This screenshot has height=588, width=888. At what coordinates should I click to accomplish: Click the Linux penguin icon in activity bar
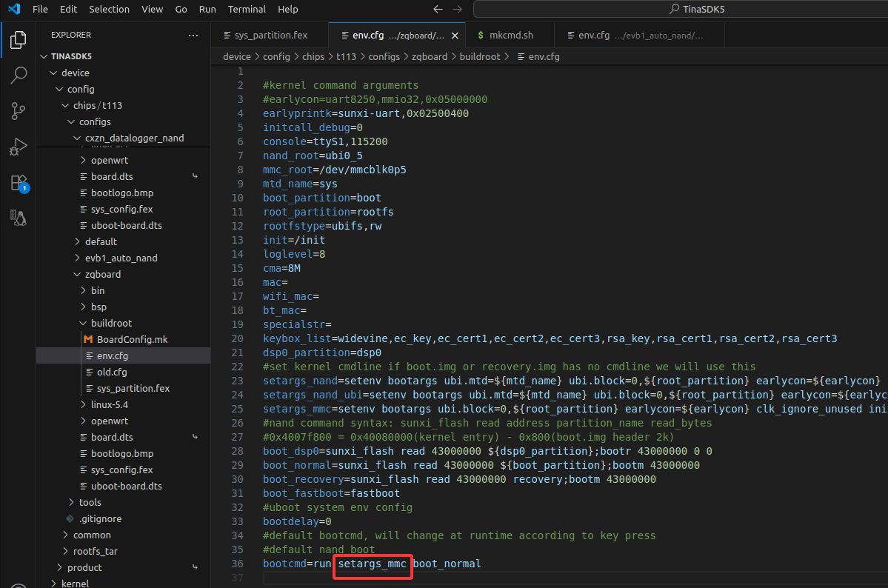[19, 218]
